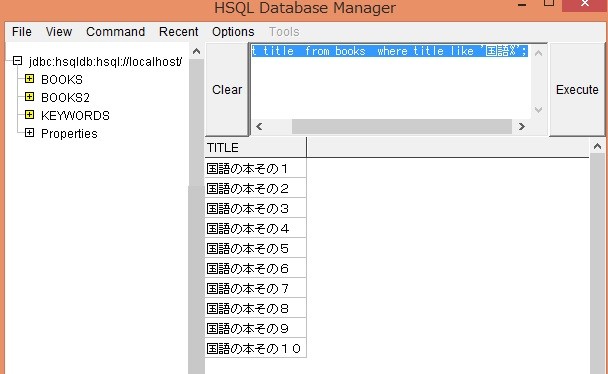Click the query box scroll-up arrow
The image size is (608, 374).
pos(538,53)
